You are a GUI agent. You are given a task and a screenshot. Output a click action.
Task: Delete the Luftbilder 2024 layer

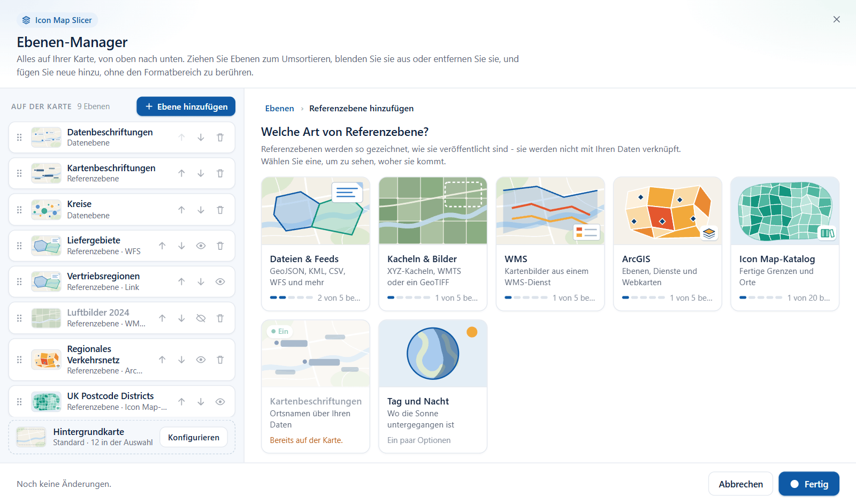click(220, 318)
